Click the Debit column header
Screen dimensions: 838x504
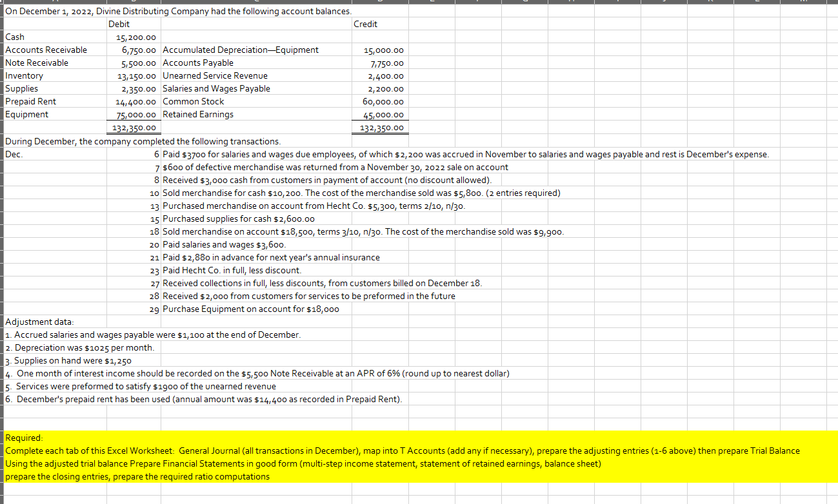pyautogui.click(x=119, y=24)
